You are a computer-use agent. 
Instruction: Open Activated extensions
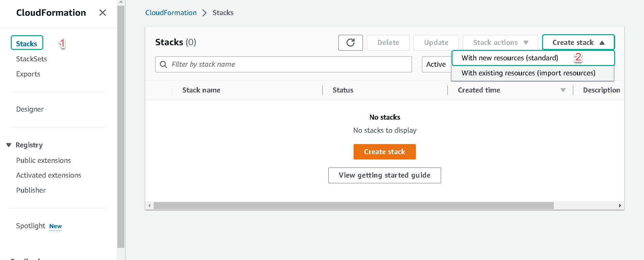49,175
